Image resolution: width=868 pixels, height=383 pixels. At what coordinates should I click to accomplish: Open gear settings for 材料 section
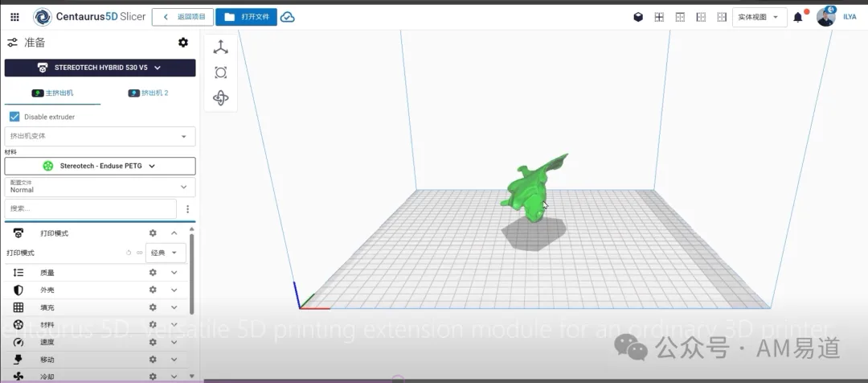153,325
